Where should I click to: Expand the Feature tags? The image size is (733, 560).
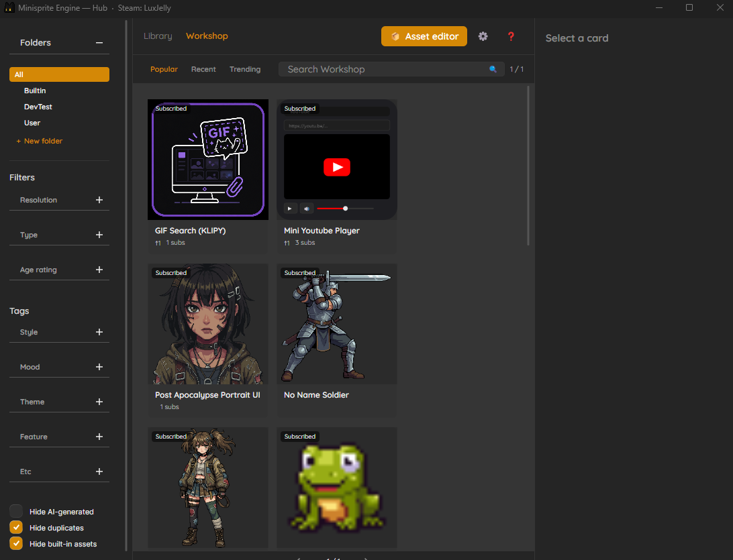point(99,437)
